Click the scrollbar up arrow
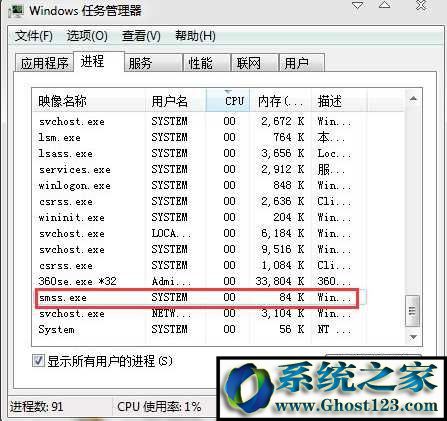 point(413,98)
